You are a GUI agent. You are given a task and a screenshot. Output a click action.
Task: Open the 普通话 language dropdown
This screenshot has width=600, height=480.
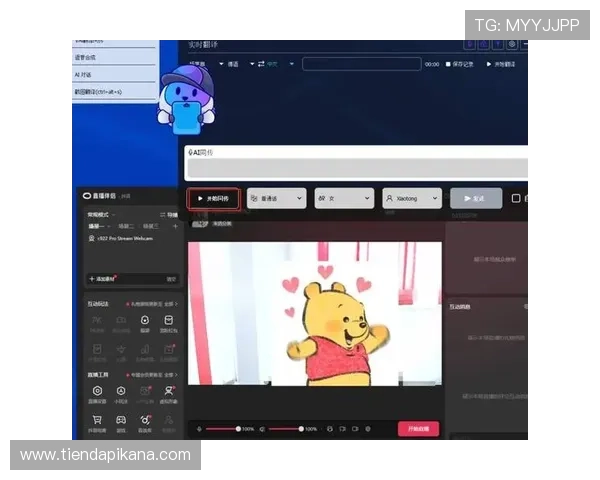coord(276,198)
